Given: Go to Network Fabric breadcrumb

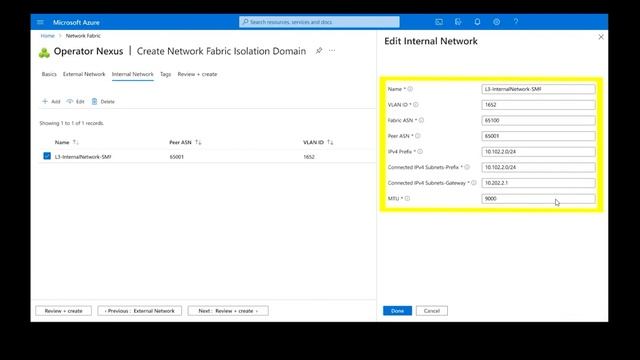Looking at the screenshot, I should [83, 36].
